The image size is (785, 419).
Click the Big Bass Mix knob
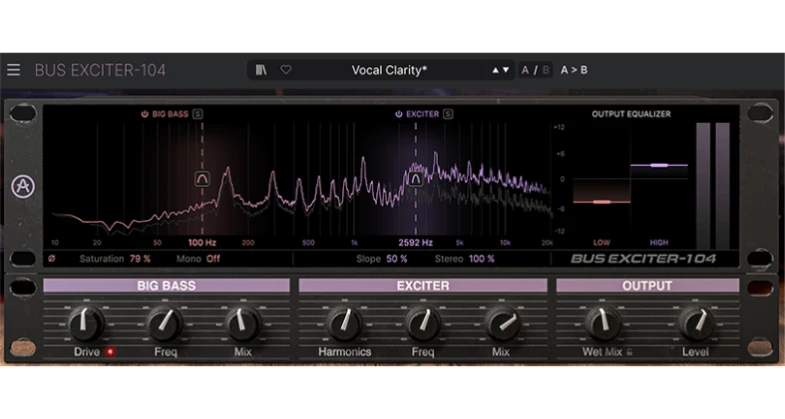[243, 323]
